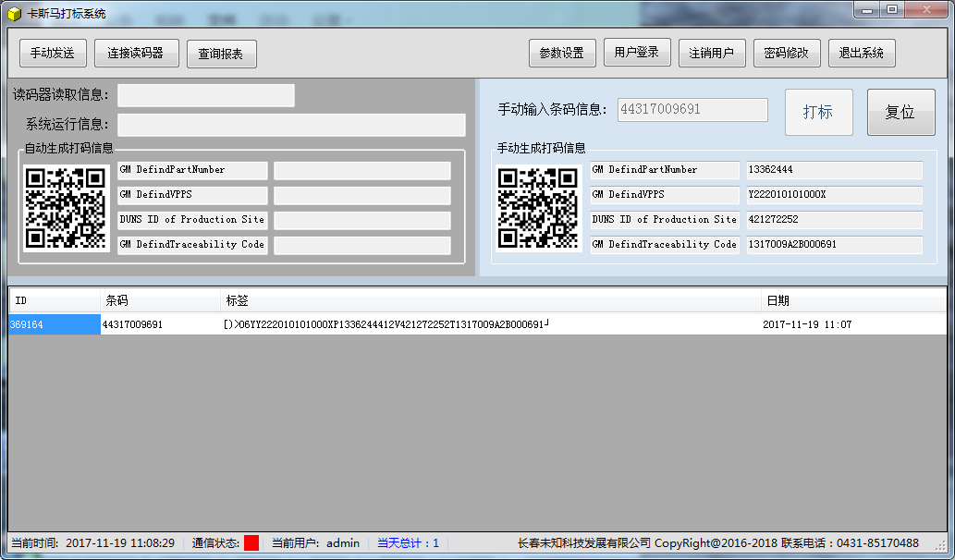Click the manually generated QR code image

click(539, 208)
